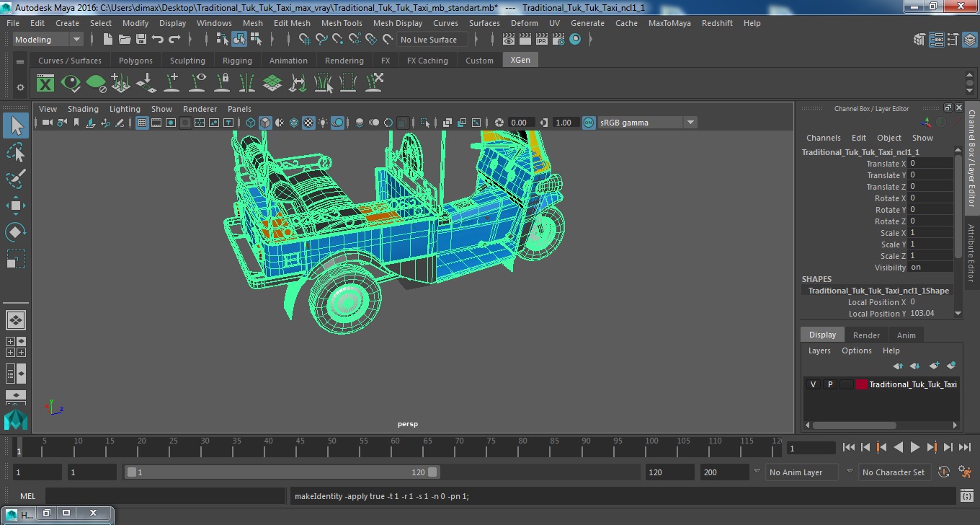980x525 pixels.
Task: Activate the Lasso Select tool
Action: [16, 153]
